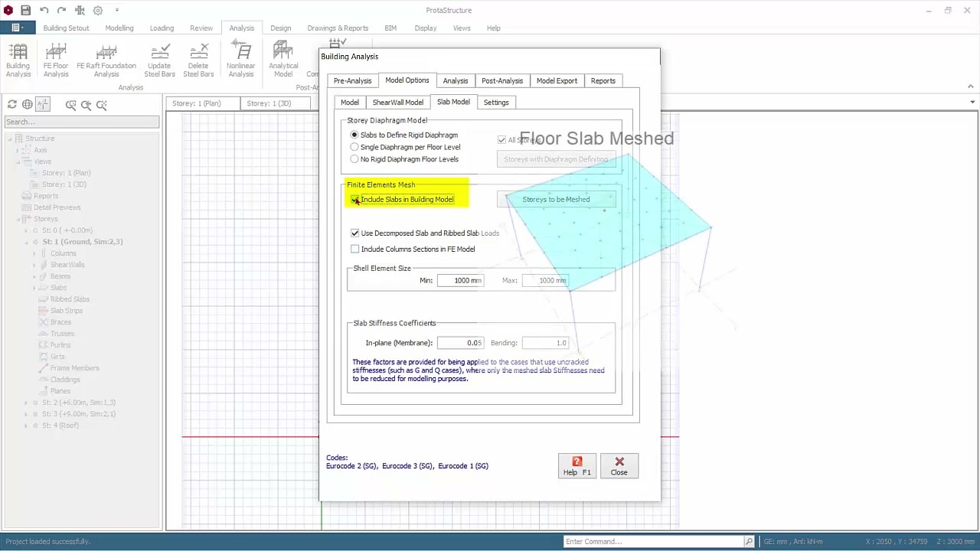Click the In-plane (Membrane) coefficient field
980x551 pixels.
pyautogui.click(x=460, y=343)
